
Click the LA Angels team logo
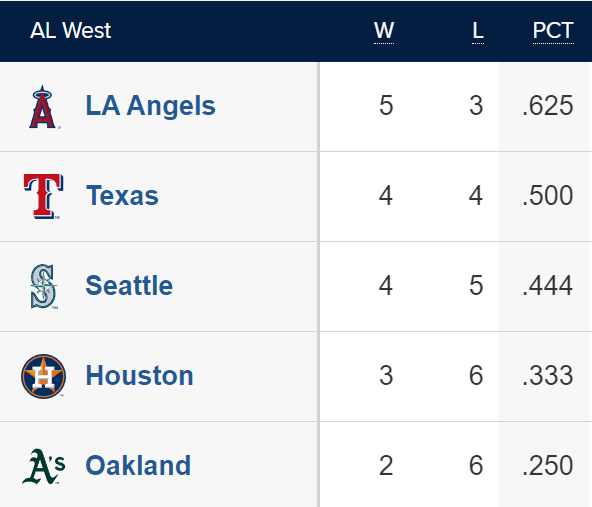(43, 107)
